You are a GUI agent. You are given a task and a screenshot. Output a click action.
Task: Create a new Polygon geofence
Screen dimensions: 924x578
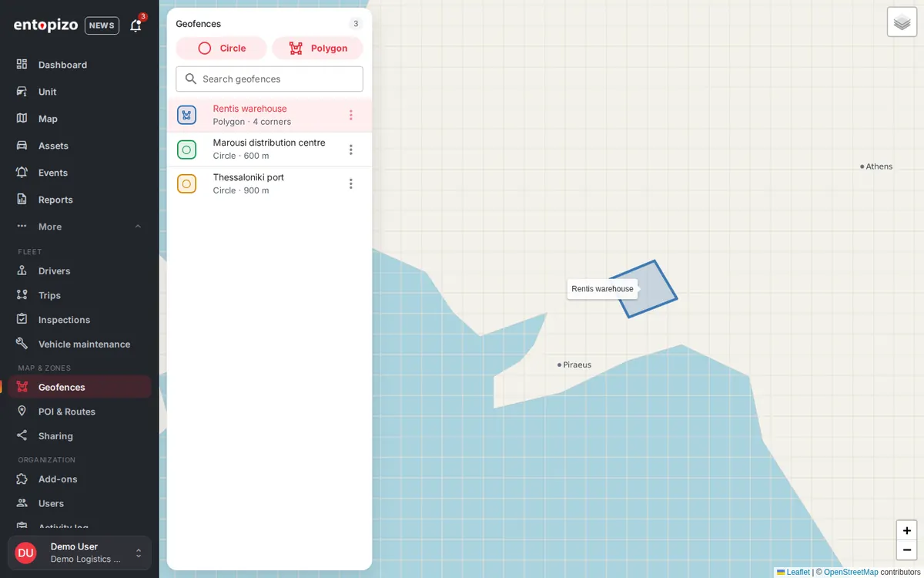pos(317,48)
